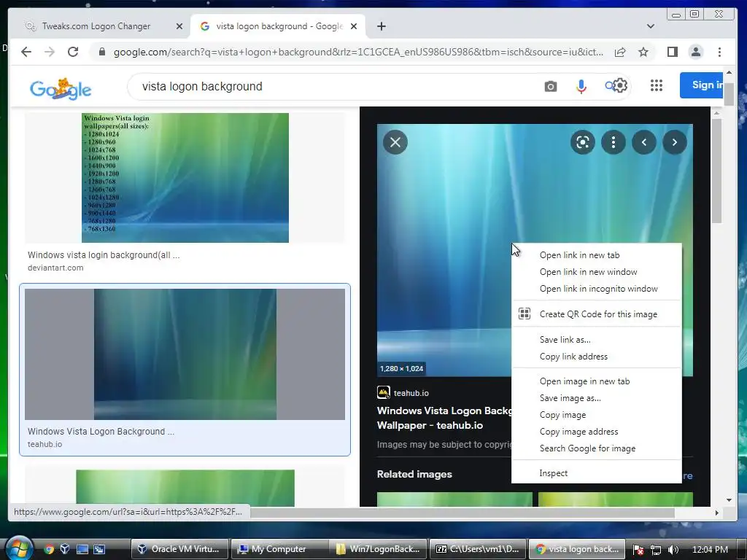The height and width of the screenshot is (560, 747).
Task: Show the previous image in preview
Action: pyautogui.click(x=644, y=142)
